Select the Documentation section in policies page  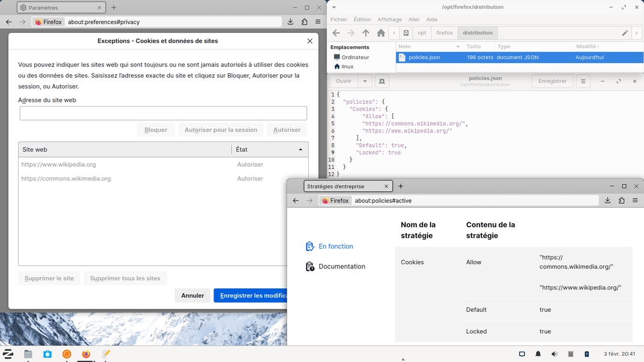click(x=341, y=267)
